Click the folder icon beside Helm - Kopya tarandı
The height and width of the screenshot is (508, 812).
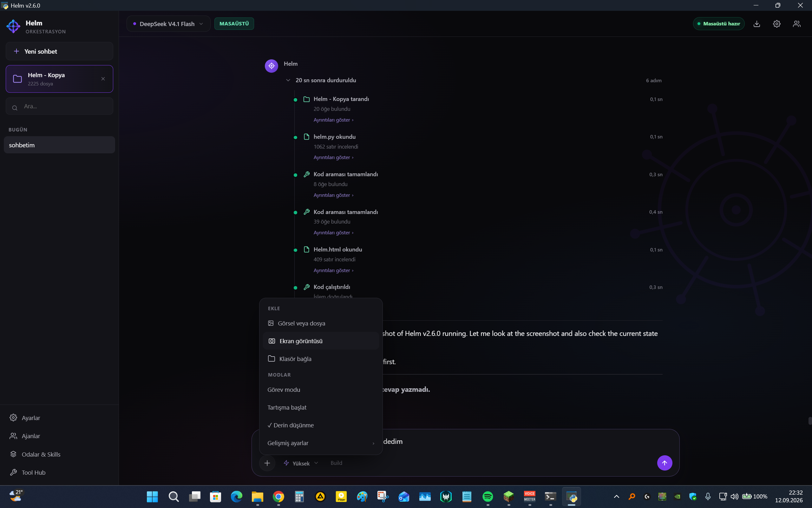[x=306, y=99]
